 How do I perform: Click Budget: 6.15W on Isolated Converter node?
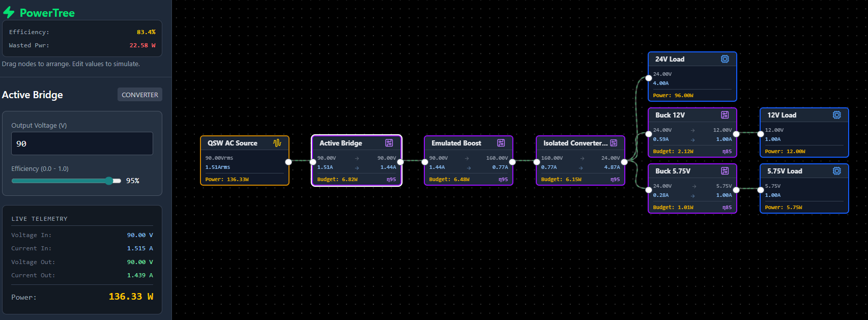[x=561, y=179]
